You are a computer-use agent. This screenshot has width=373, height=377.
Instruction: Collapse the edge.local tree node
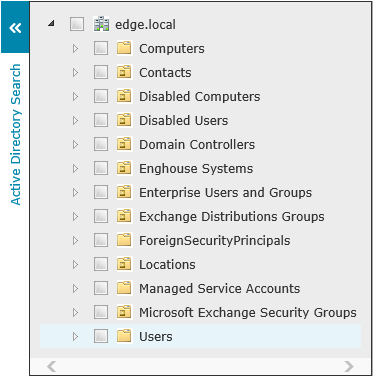tap(51, 24)
